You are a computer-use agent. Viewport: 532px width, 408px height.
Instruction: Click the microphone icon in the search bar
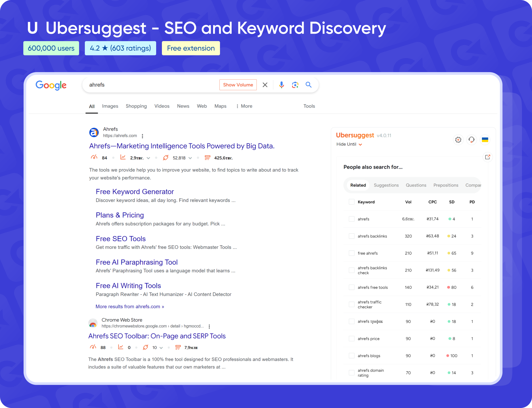tap(281, 85)
